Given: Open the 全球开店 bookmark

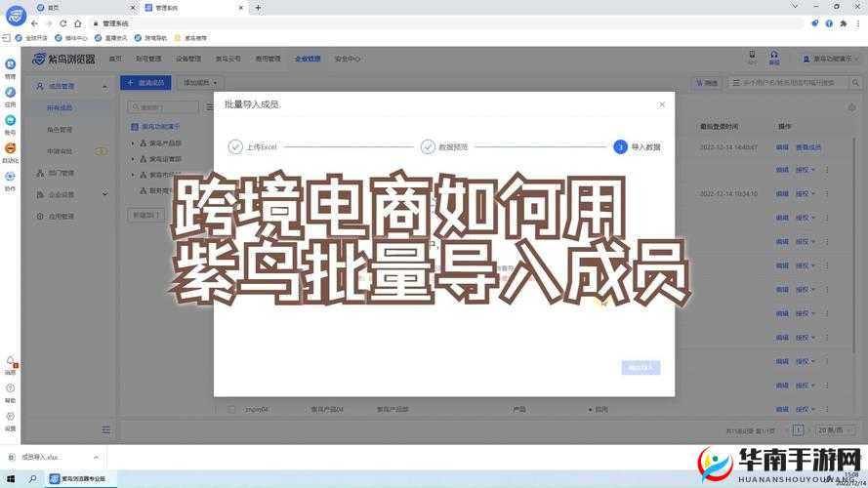Looking at the screenshot, I should point(31,38).
